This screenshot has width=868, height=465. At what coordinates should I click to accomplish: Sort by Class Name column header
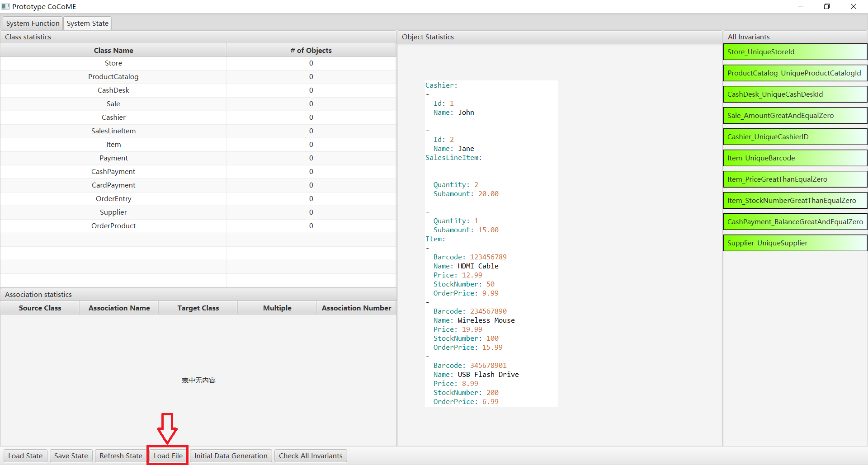tap(113, 51)
